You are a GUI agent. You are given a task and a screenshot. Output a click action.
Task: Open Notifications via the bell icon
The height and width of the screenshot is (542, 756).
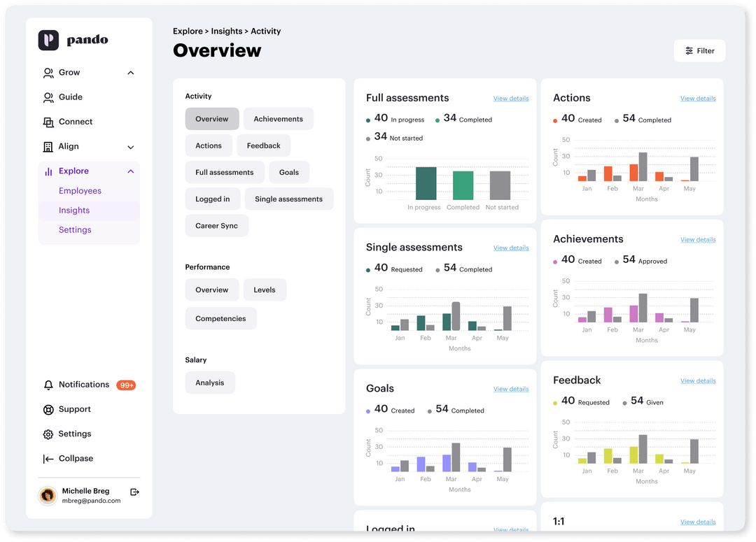[48, 384]
